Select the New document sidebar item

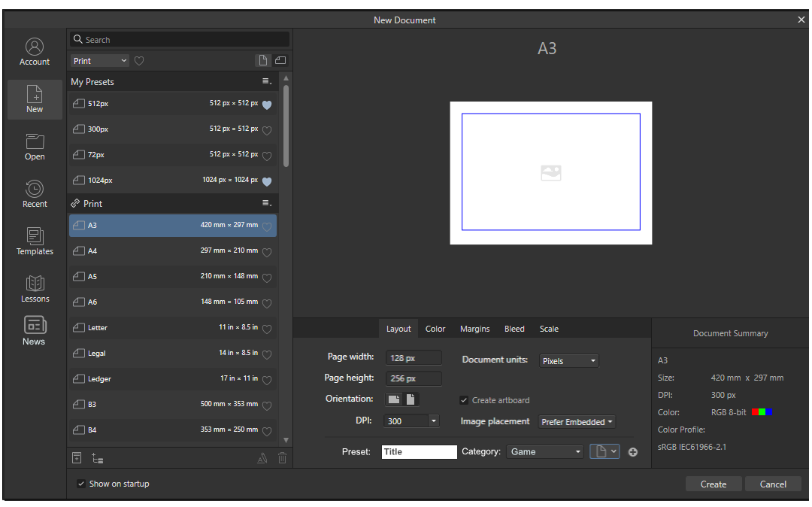coord(35,99)
